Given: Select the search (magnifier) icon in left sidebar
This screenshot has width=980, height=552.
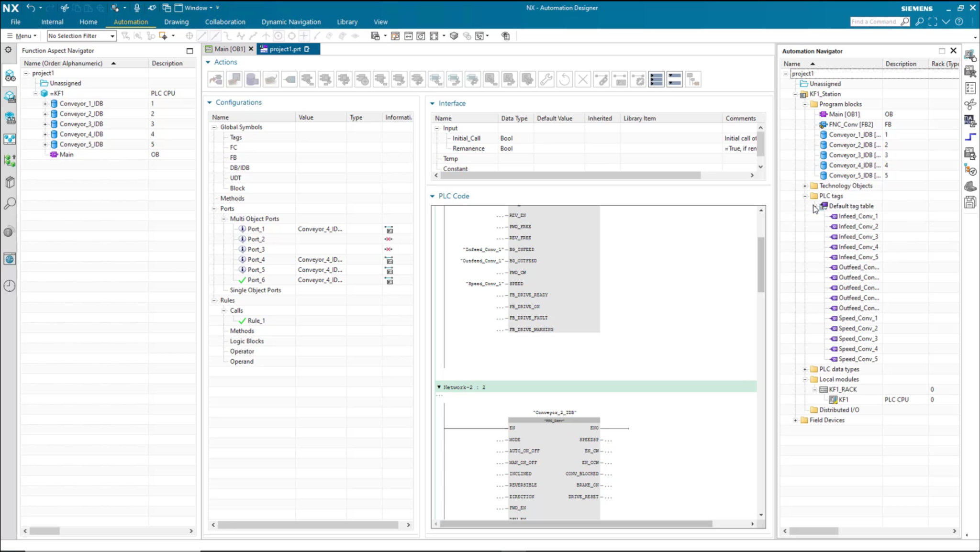Looking at the screenshot, I should point(10,204).
